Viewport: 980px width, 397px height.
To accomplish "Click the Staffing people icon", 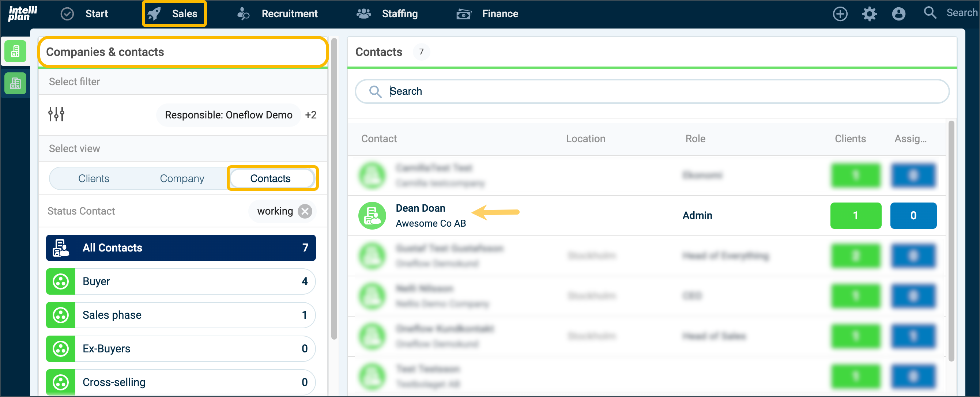I will pyautogui.click(x=364, y=14).
